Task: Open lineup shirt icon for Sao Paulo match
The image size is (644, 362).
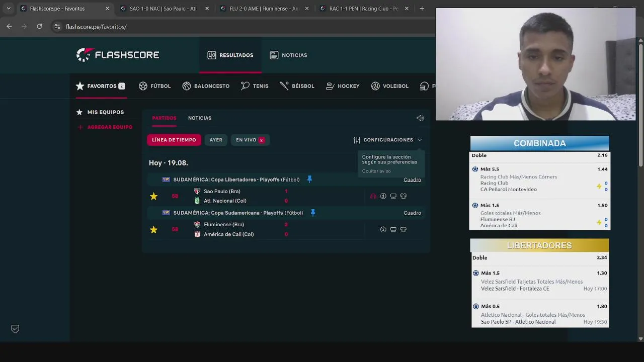Action: pos(404,196)
